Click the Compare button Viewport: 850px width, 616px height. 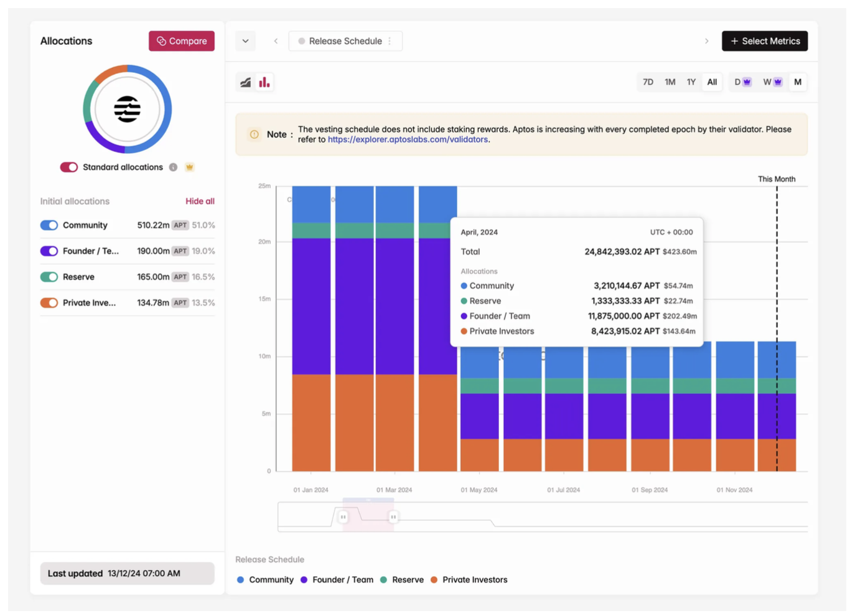pos(182,41)
